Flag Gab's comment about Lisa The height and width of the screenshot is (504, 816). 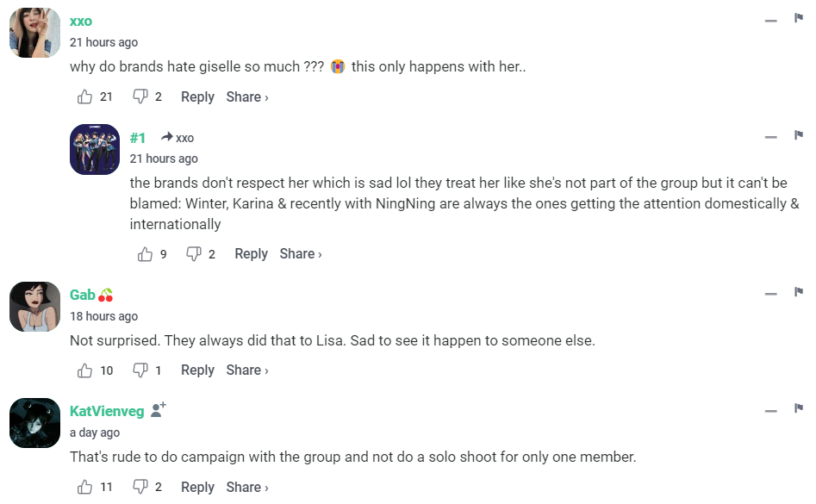798,292
